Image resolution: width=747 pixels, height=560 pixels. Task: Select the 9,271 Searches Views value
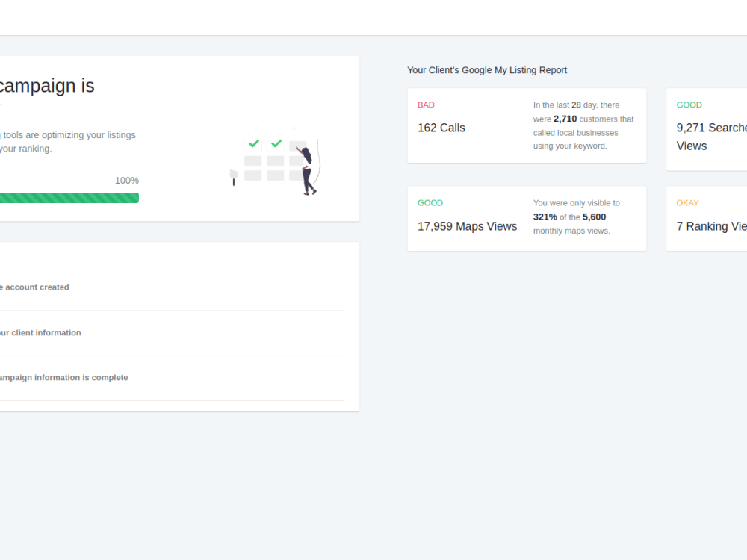click(711, 137)
